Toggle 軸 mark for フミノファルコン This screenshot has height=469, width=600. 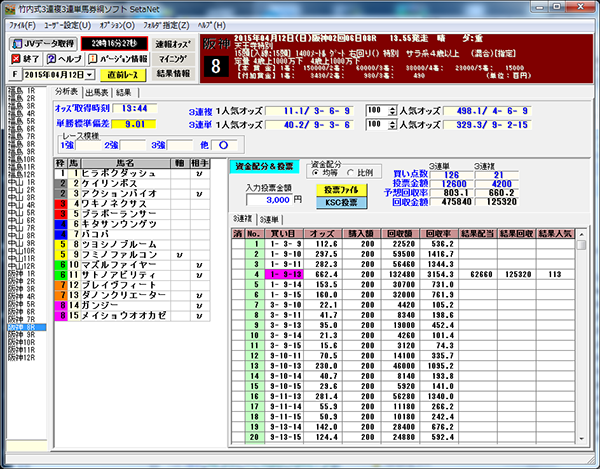(x=180, y=254)
